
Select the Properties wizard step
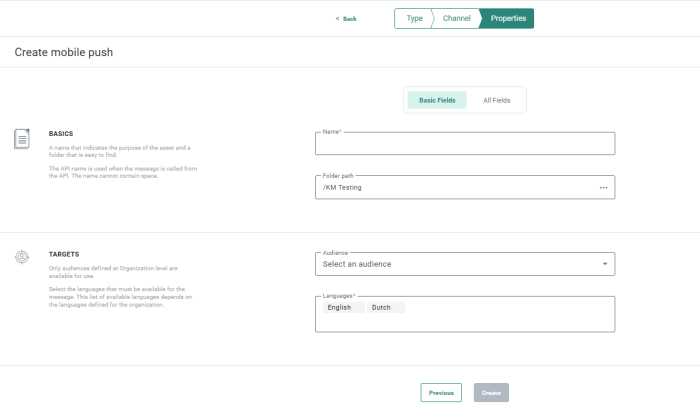(x=508, y=18)
